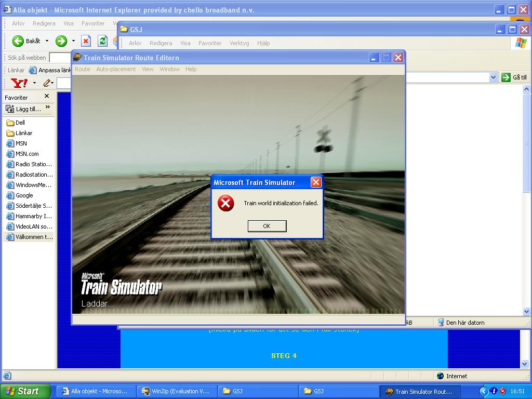Click the Refresh icon in Internet Explorer
Image resolution: width=532 pixels, height=399 pixels.
(x=102, y=41)
